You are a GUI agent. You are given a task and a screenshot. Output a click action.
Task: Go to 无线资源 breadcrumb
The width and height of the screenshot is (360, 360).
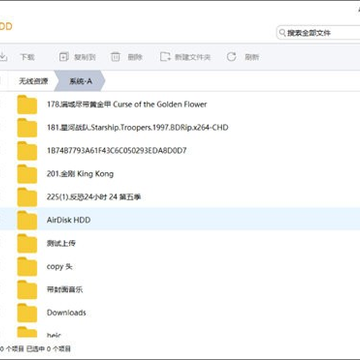pyautogui.click(x=33, y=81)
